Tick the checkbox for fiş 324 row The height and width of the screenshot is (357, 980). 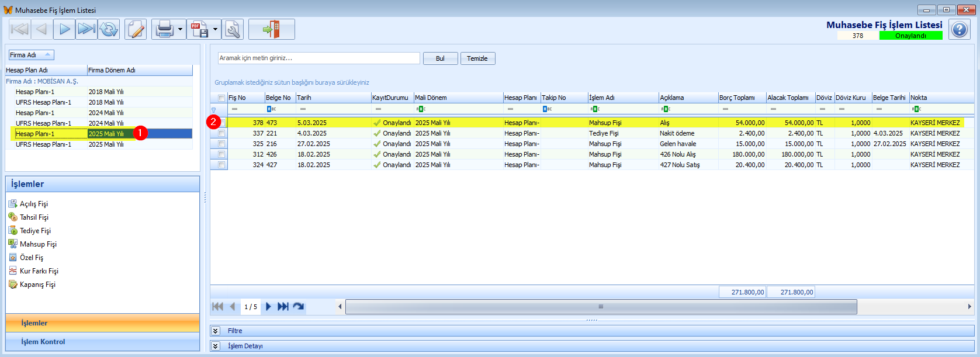(221, 165)
